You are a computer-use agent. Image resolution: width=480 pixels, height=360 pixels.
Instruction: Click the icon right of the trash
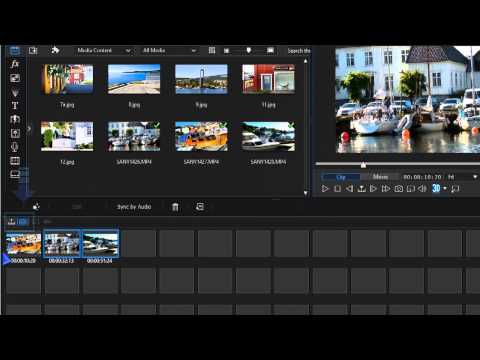point(199,207)
